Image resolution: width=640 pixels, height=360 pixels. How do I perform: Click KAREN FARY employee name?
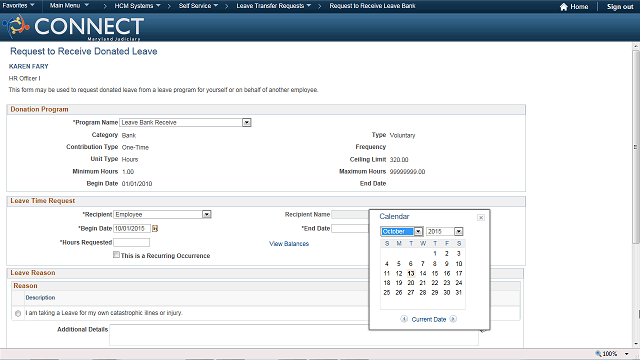pyautogui.click(x=29, y=66)
